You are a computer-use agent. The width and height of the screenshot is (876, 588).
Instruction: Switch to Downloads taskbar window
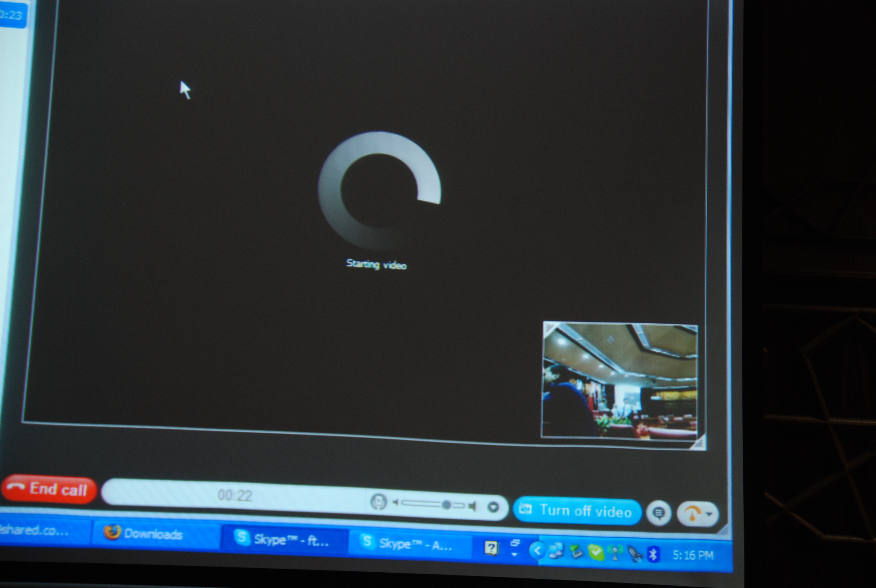[x=156, y=534]
